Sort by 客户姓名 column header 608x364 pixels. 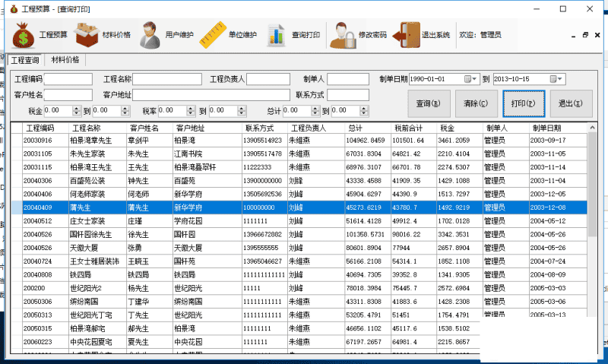(150, 128)
